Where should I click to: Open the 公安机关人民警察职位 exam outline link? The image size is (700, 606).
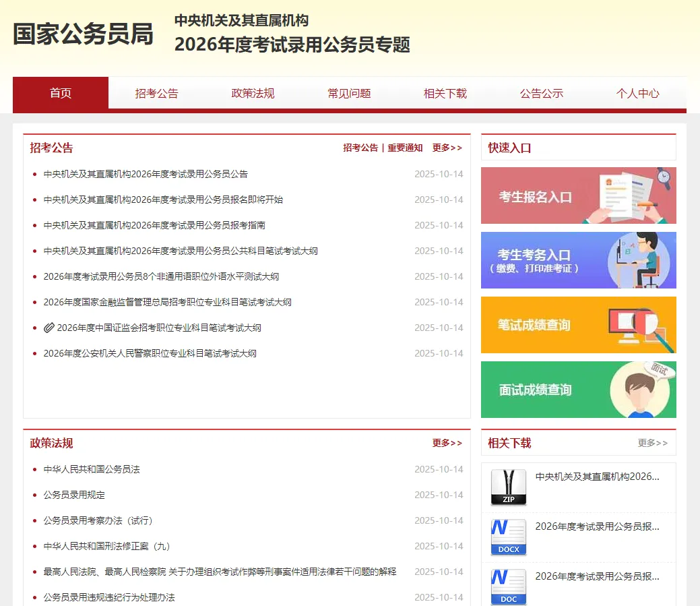coord(150,354)
